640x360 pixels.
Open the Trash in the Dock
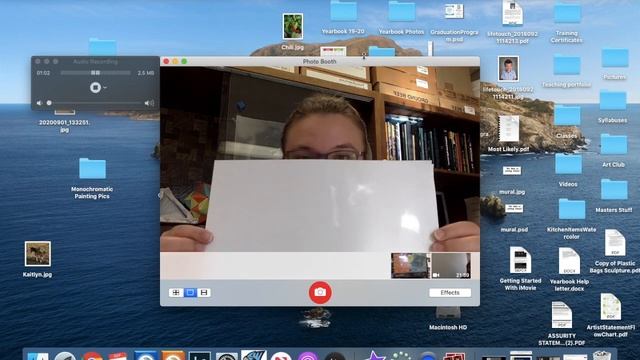tap(602, 356)
